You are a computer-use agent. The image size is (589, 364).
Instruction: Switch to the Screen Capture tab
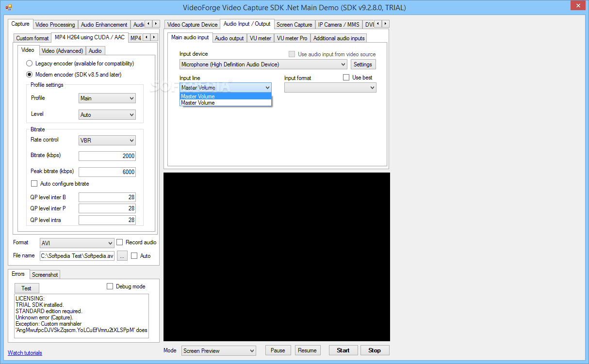[294, 25]
